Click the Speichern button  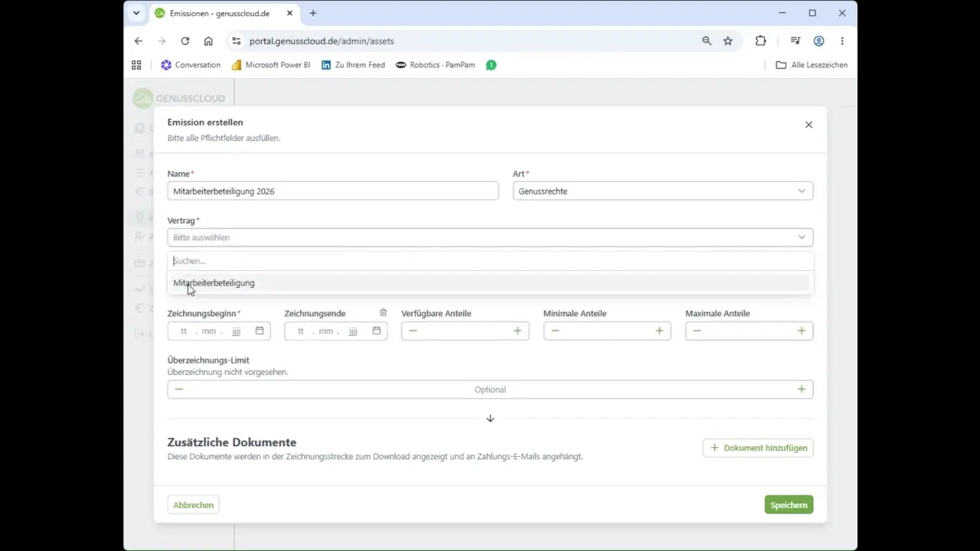(789, 505)
